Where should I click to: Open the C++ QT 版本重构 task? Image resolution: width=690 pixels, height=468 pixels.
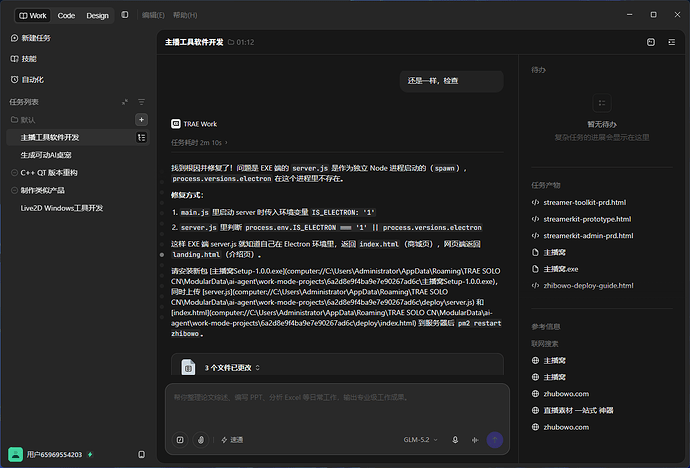[x=49, y=172]
